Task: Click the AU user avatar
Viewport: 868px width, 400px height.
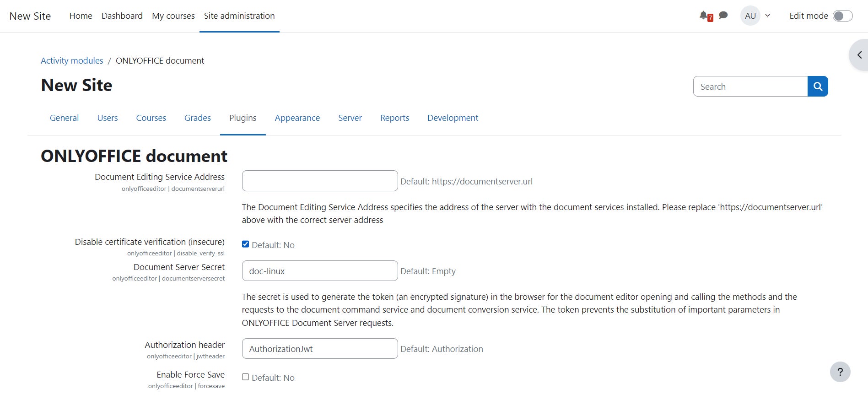Action: [750, 16]
